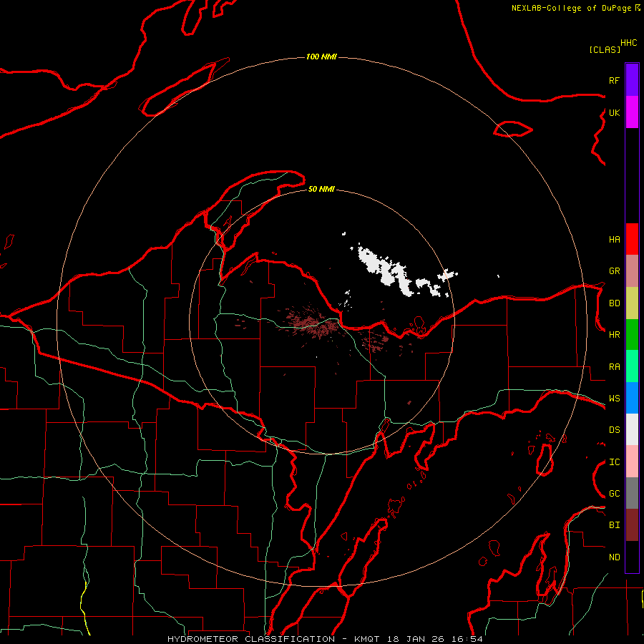This screenshot has height=644, width=644.
Task: Click the purple RF color swatch
Action: (632, 79)
